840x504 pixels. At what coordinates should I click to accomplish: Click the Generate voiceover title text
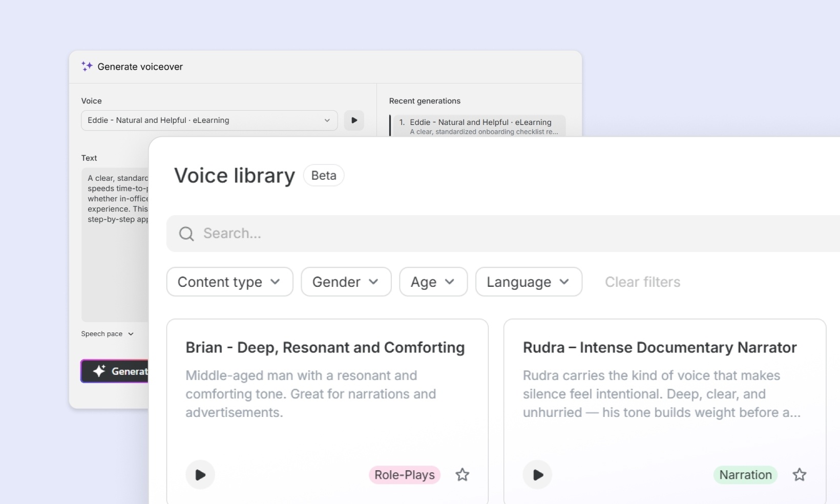point(140,67)
